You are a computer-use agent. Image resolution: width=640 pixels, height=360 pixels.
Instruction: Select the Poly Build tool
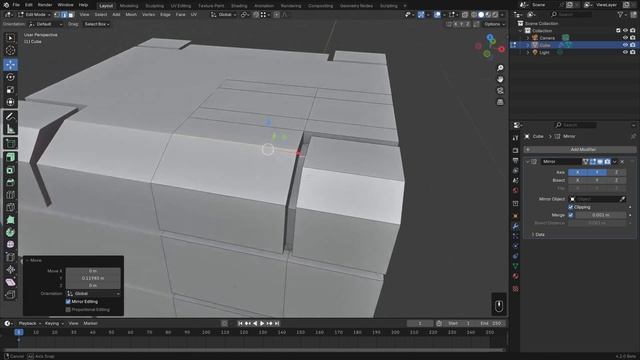(10, 220)
